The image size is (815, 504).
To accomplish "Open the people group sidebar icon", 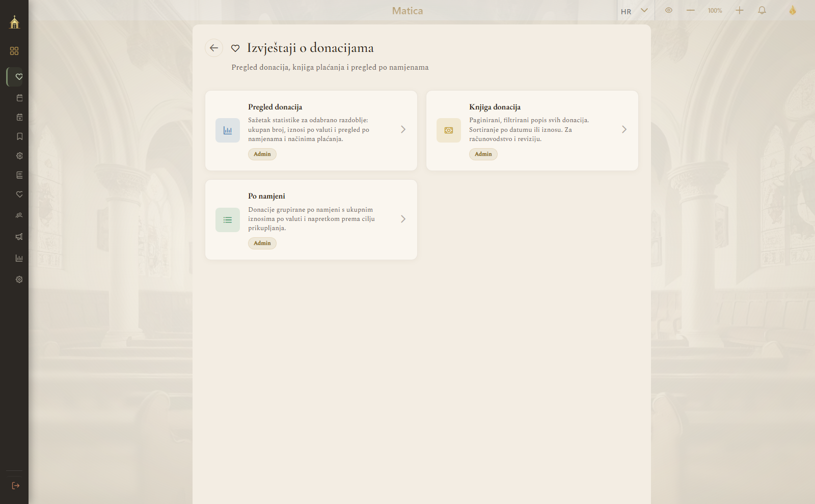I will [19, 215].
